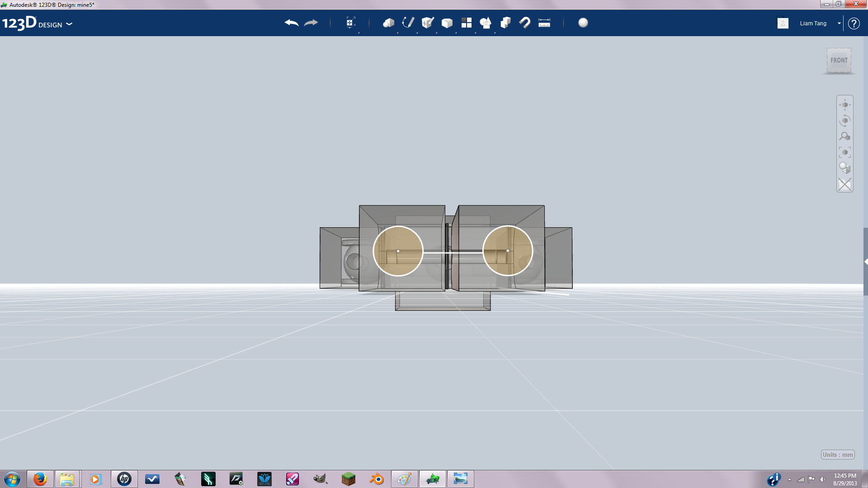Open Windows Media Player taskbar icon
868x488 pixels.
[x=95, y=479]
